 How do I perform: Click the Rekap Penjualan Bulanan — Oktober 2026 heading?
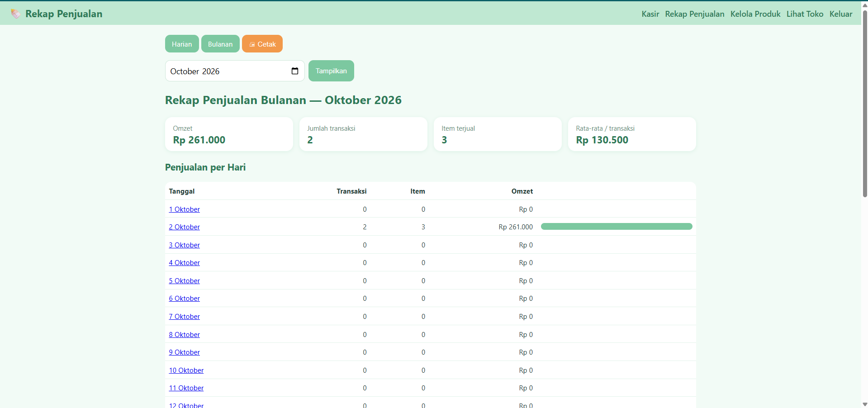coord(283,100)
